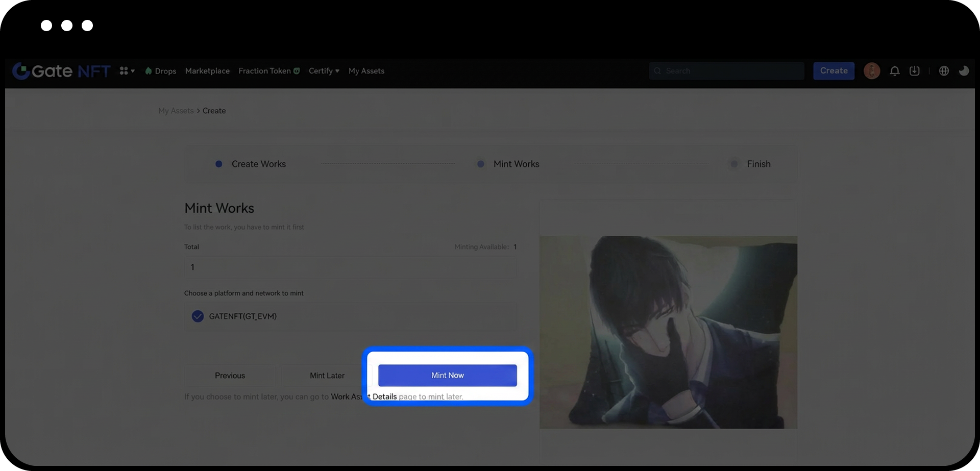Click the search input field
Viewport: 980px width, 471px height.
point(730,71)
